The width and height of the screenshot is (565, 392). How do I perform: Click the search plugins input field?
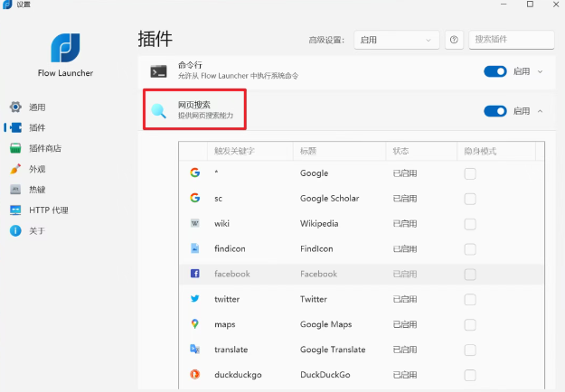pyautogui.click(x=512, y=40)
